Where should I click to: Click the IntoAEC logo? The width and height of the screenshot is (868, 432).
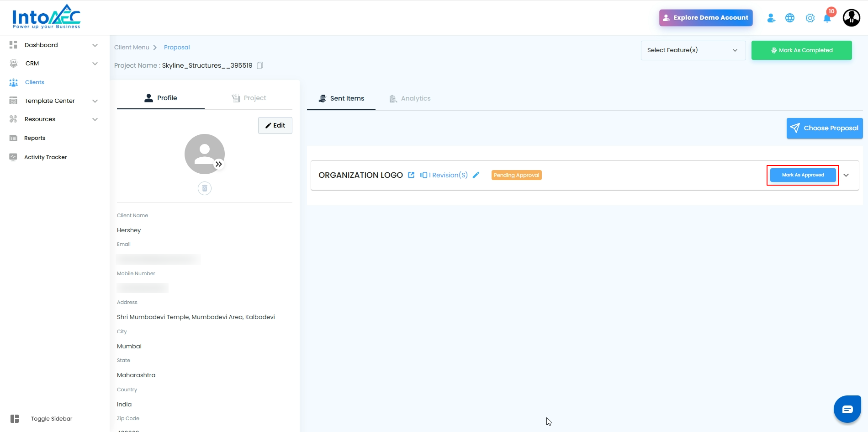coord(46,17)
